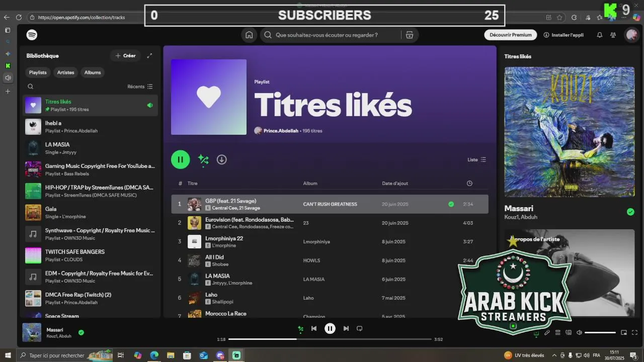
Task: Click Installer l'appli link
Action: coord(563,35)
